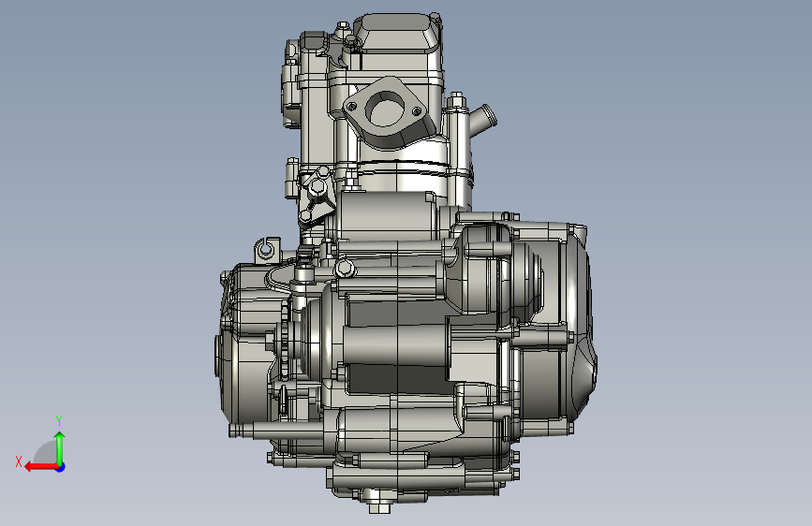
Task: Click the red X axis arrow on the triad
Action: click(x=41, y=467)
